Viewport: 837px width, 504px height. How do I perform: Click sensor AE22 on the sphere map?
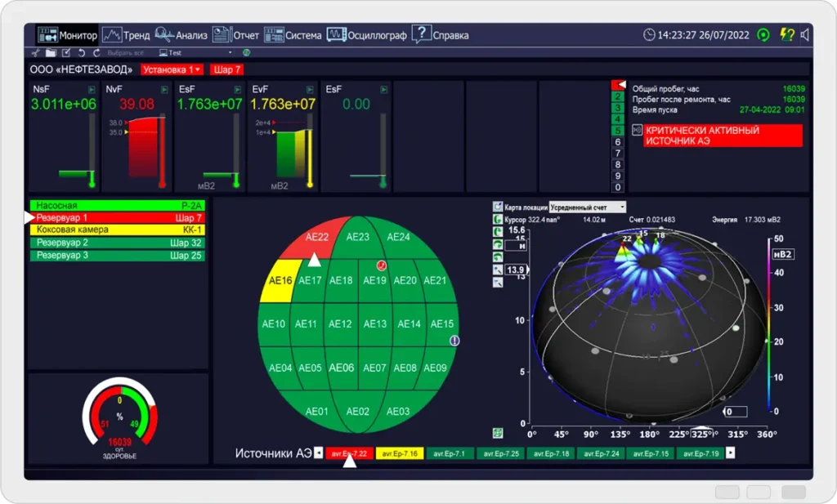pyautogui.click(x=316, y=238)
